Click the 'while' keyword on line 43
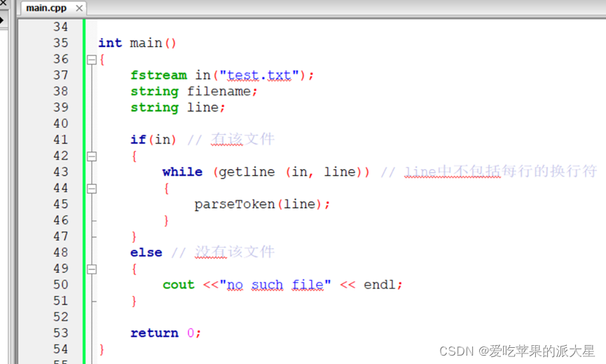Viewport: 606px width, 364px height. click(182, 171)
